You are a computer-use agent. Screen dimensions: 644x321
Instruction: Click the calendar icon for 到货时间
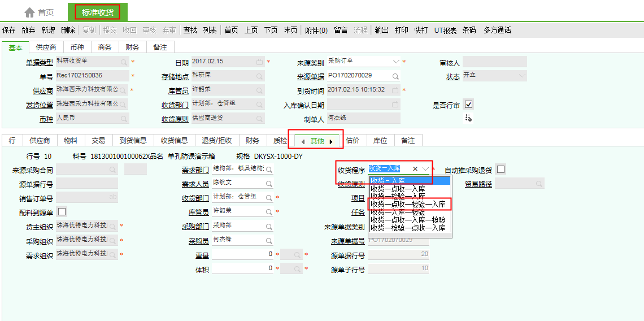tap(395, 90)
